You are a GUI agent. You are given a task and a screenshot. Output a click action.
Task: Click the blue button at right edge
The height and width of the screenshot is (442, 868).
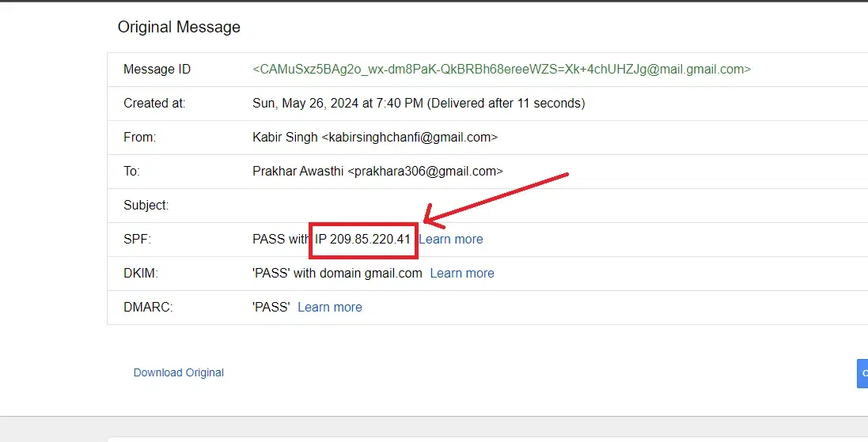[x=862, y=374]
